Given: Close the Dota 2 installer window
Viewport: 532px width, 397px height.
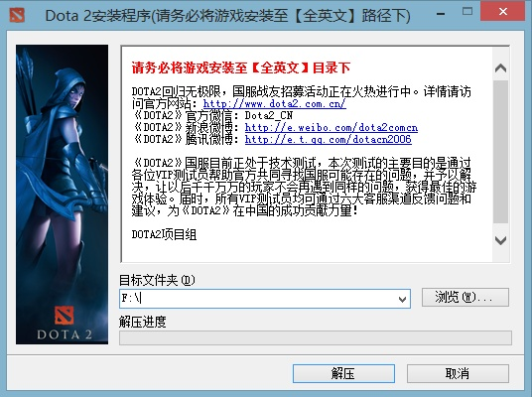Looking at the screenshot, I should [x=503, y=11].
